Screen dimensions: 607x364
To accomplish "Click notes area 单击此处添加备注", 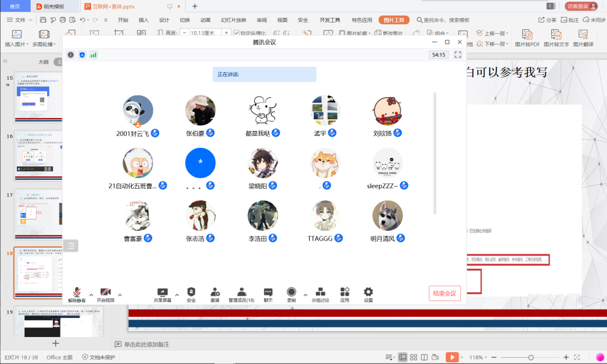I will coord(146,344).
